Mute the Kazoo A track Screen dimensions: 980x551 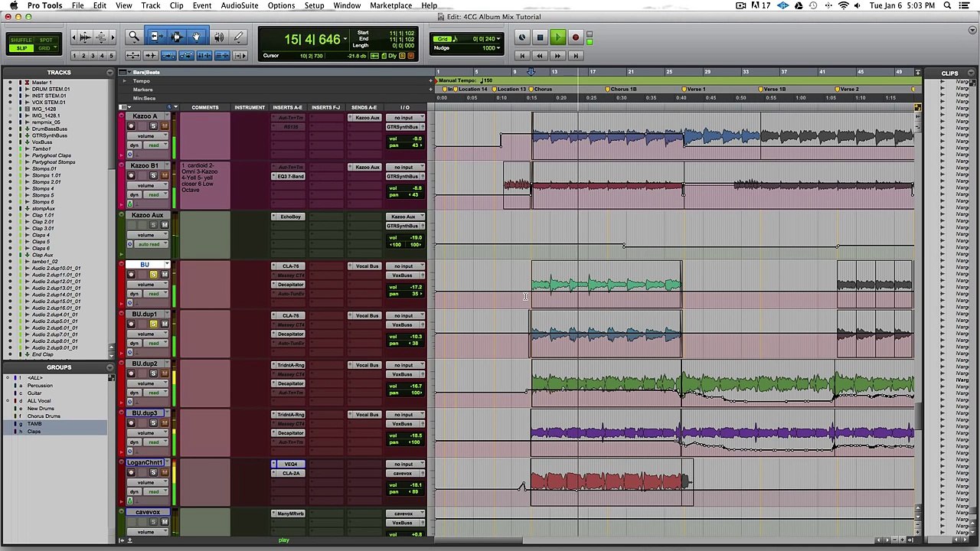(164, 126)
